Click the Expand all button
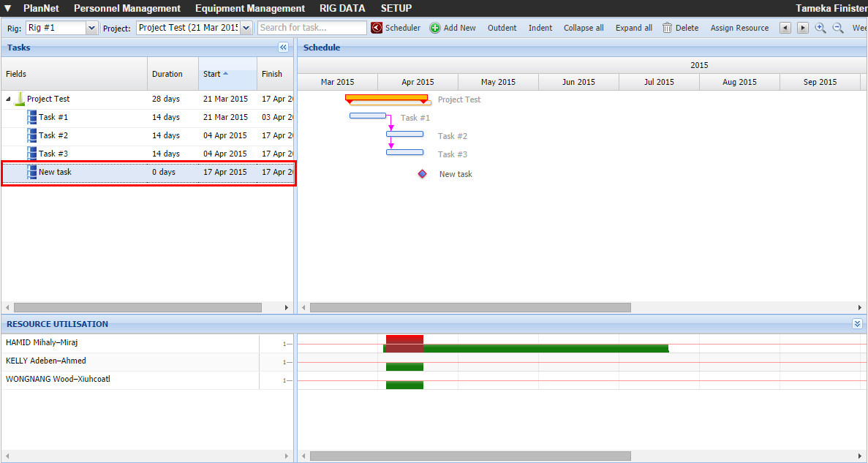This screenshot has height=463, width=868. coord(633,28)
